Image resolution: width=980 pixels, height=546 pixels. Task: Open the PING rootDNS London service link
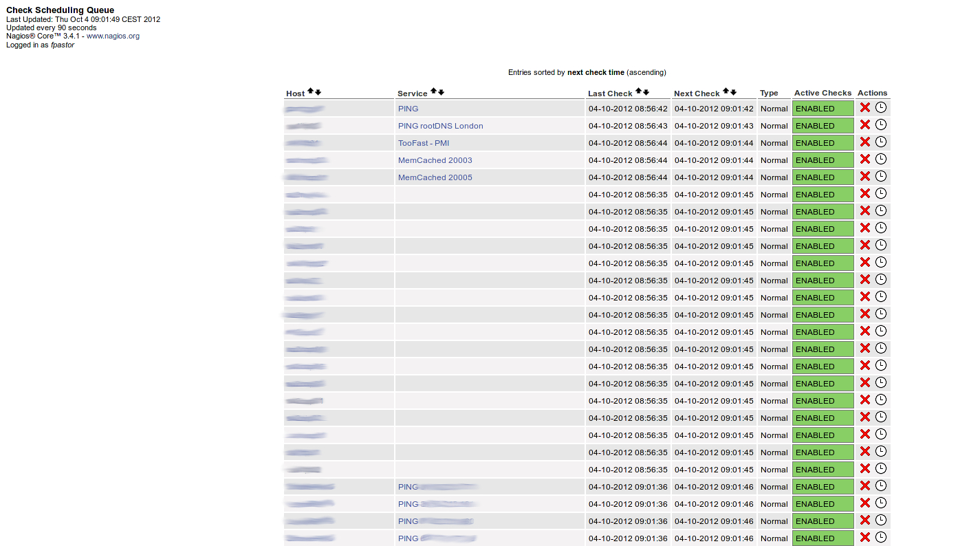(x=440, y=126)
